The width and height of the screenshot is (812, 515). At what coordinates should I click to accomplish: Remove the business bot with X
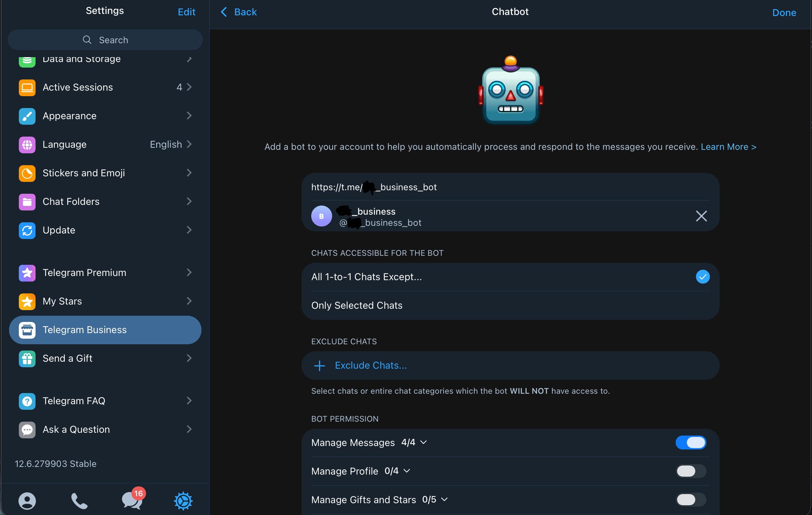[701, 216]
